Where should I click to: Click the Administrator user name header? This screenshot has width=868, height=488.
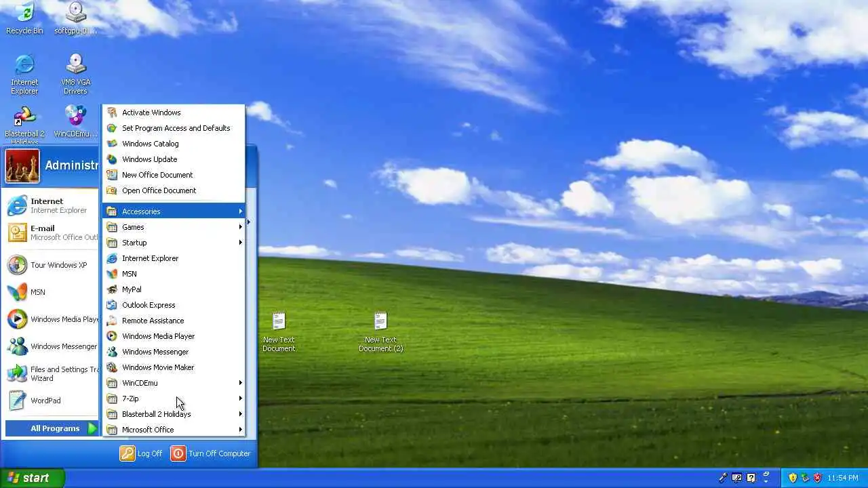click(x=72, y=165)
